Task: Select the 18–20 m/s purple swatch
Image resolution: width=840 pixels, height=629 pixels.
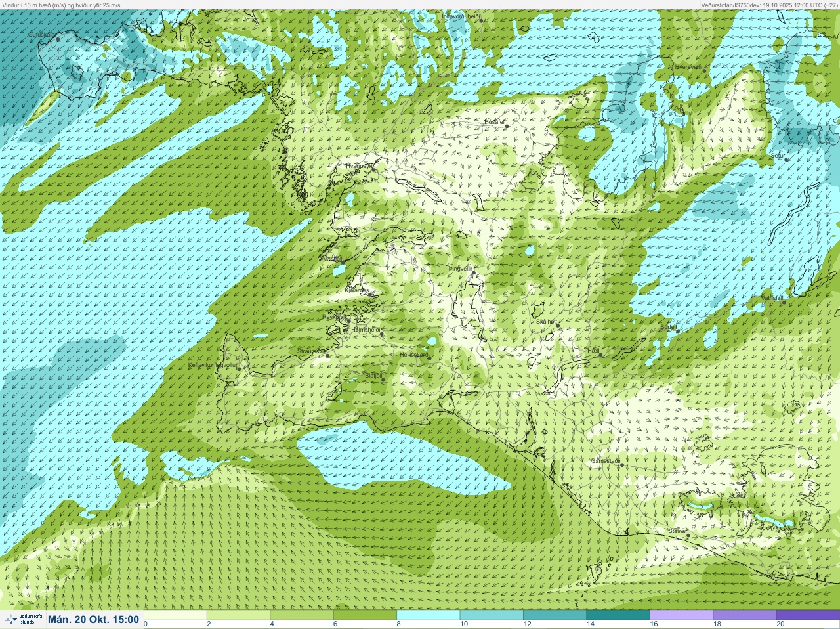Action: [744, 615]
